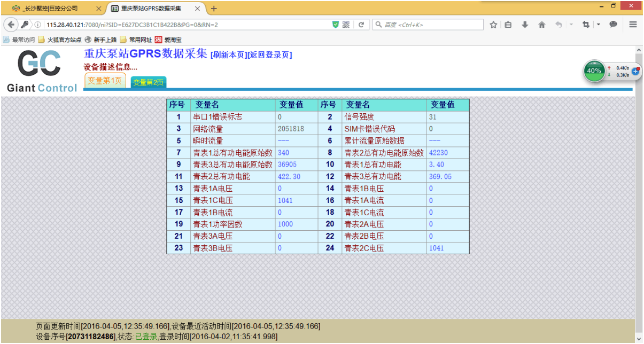Click the QR code icon in address bar
644x344 pixels.
point(346,25)
